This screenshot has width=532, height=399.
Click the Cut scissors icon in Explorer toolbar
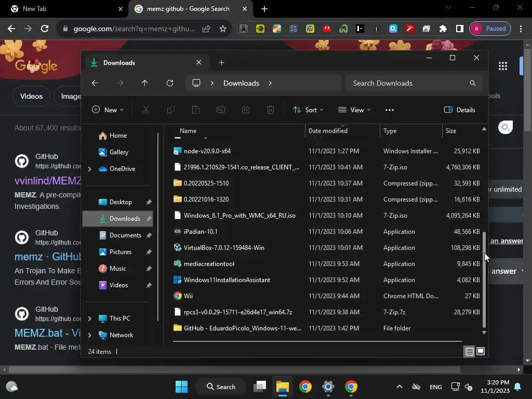145,110
